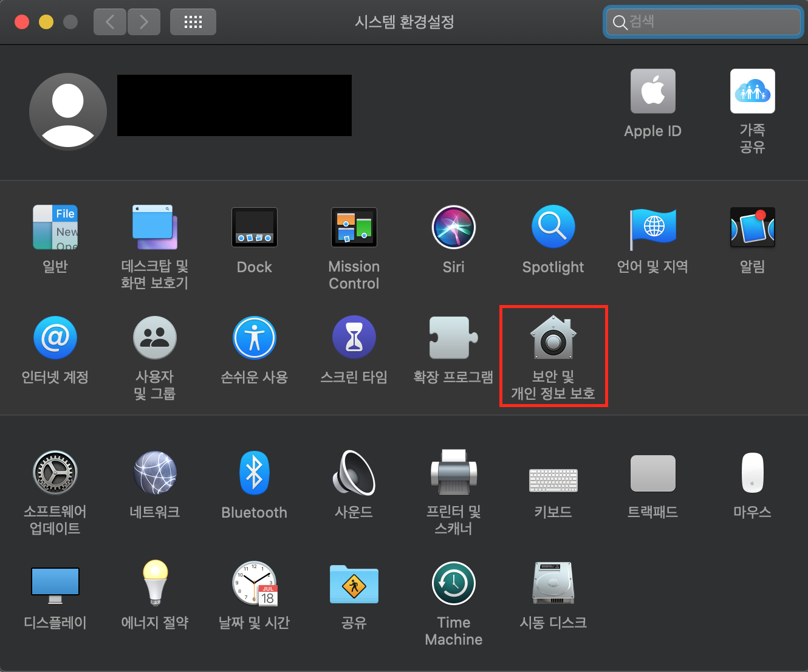
Task: Open 디스플레이 (Display) settings
Action: pyautogui.click(x=55, y=583)
